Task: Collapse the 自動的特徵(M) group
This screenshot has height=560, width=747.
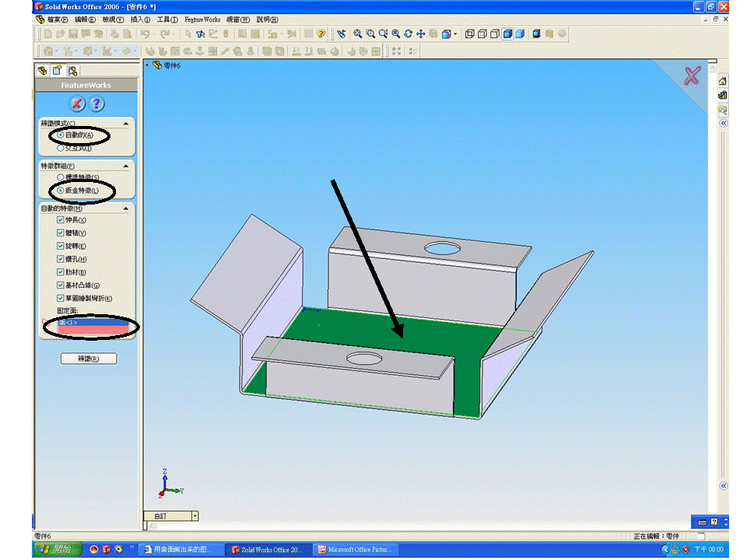Action: (x=126, y=208)
